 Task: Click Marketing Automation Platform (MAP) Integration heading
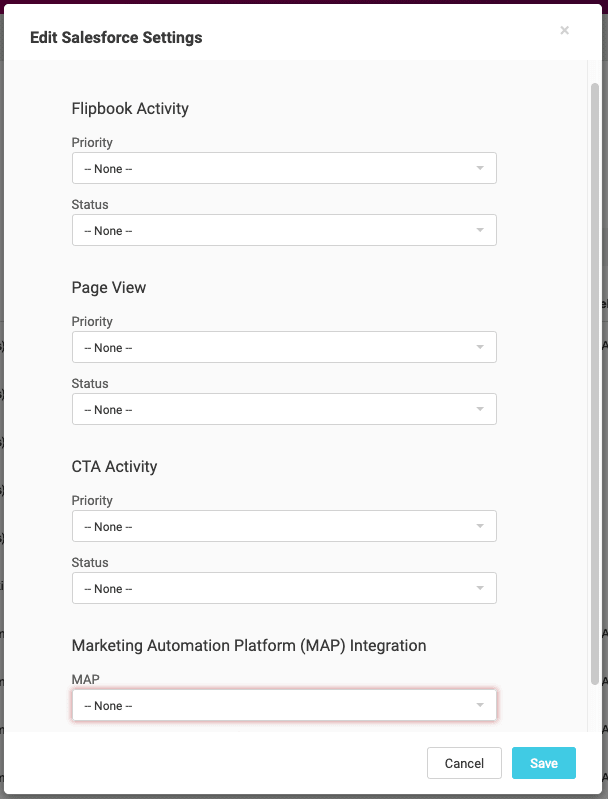249,645
